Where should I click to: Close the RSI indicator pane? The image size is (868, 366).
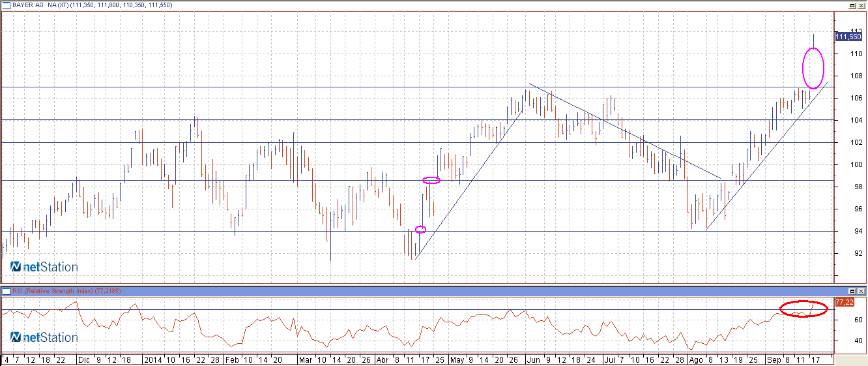[x=861, y=290]
